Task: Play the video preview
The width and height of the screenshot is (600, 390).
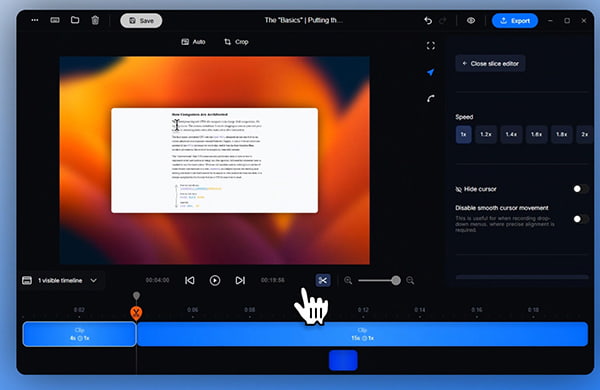Action: [215, 281]
